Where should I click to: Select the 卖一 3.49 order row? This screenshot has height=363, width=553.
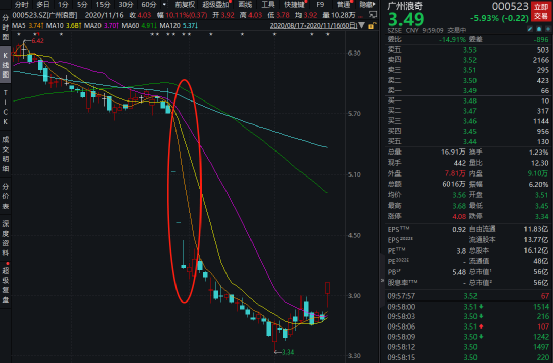(468, 91)
